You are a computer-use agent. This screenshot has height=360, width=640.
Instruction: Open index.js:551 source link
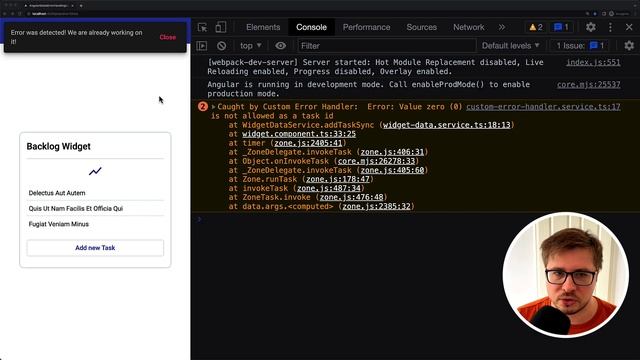(593, 62)
